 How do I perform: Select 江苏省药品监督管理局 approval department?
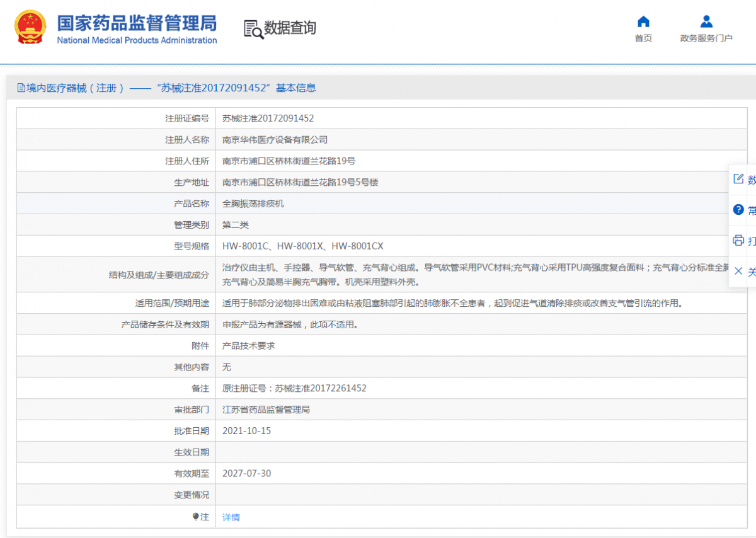(x=266, y=410)
